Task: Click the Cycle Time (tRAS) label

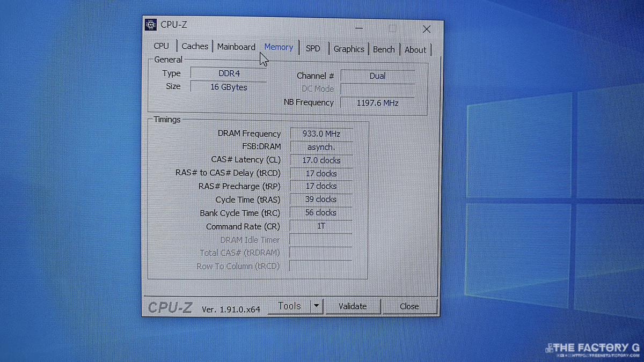Action: [248, 200]
